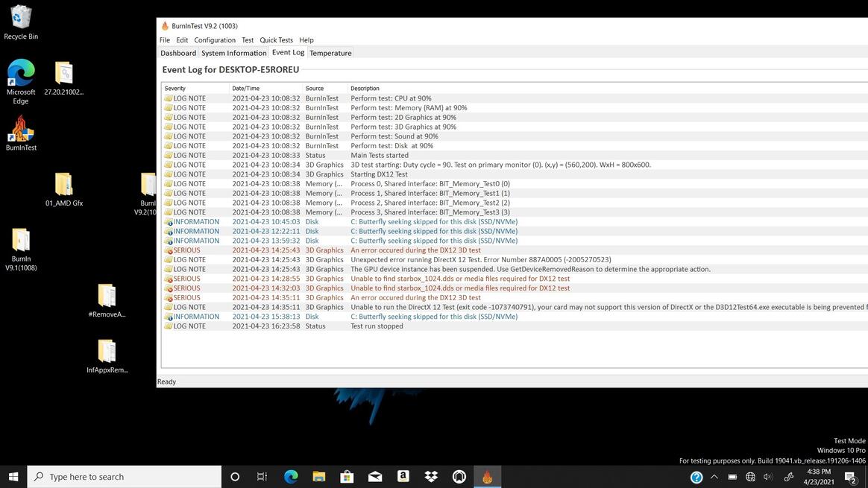Select 'Perform test: Memory (RAM) at 90%' row

coord(515,108)
